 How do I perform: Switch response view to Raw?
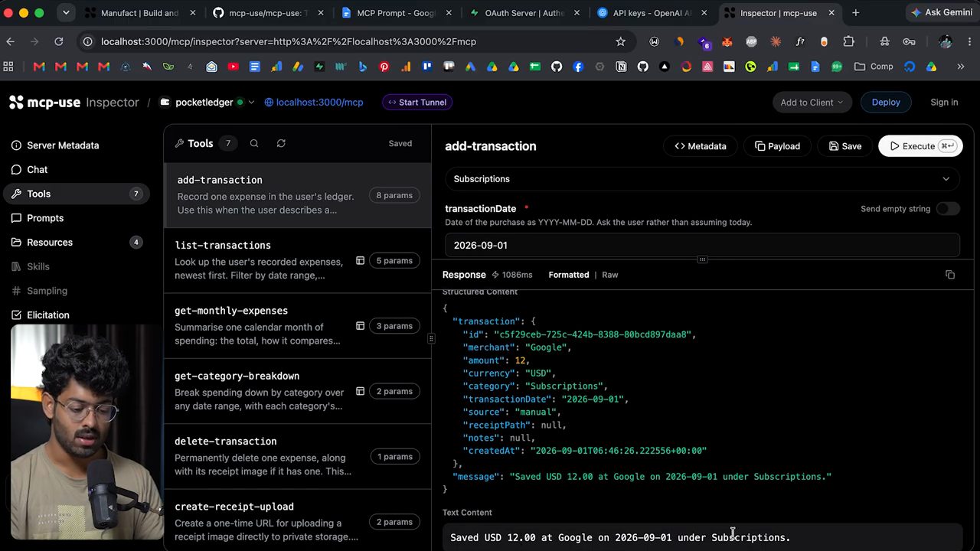pos(610,275)
